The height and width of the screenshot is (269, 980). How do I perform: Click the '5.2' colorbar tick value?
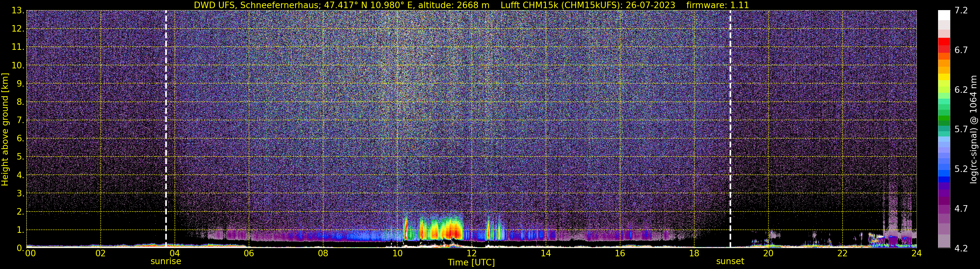click(x=961, y=169)
